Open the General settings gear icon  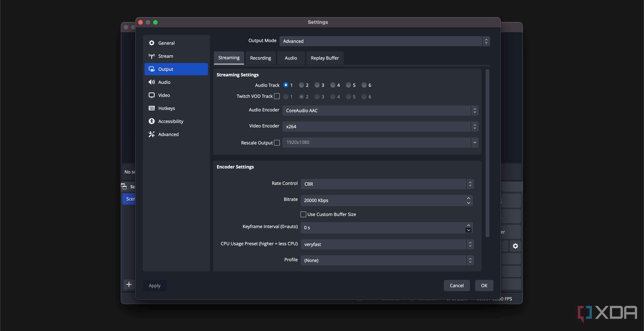pyautogui.click(x=151, y=43)
